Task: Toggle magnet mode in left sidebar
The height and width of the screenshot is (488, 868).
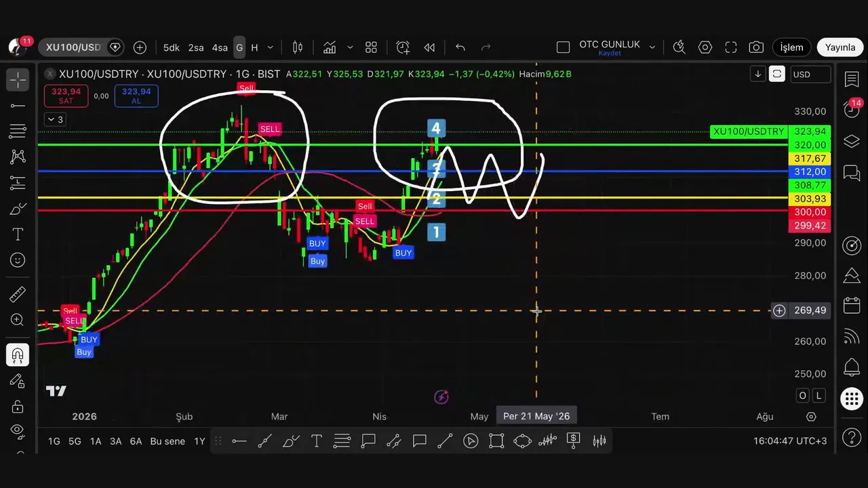Action: [x=18, y=355]
